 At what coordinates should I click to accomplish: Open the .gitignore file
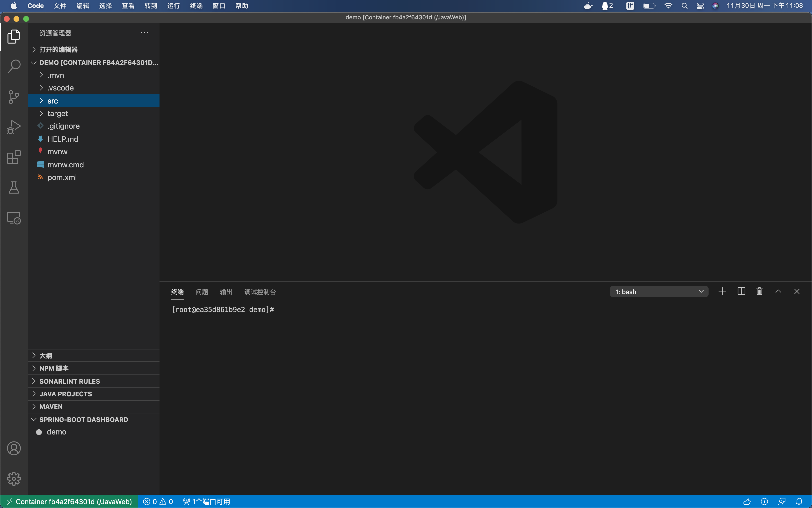[94, 126]
